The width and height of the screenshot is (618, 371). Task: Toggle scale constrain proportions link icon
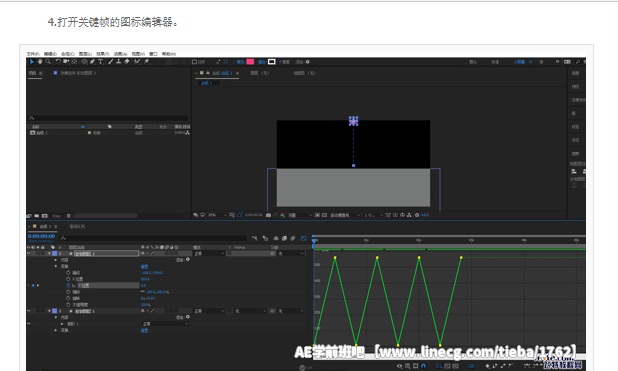point(143,292)
